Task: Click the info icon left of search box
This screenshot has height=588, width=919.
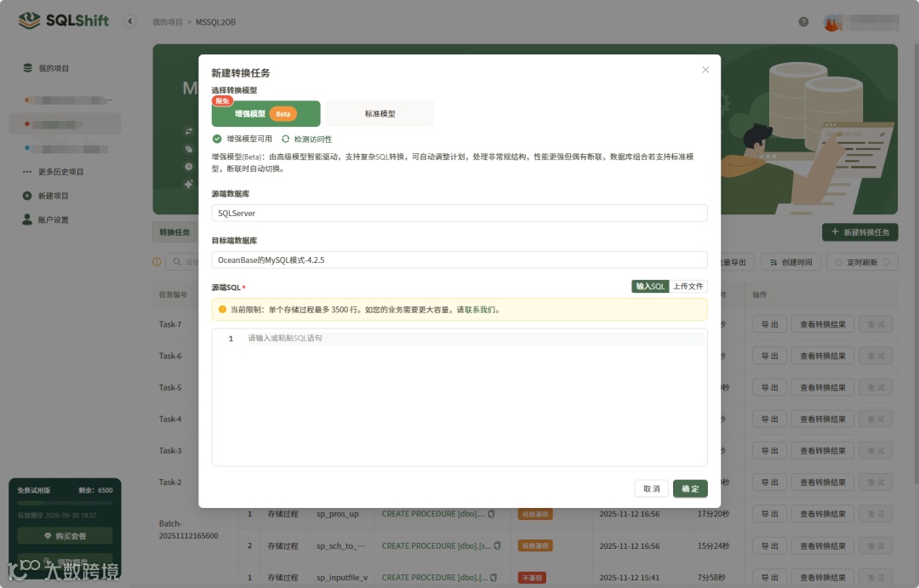Action: (157, 262)
